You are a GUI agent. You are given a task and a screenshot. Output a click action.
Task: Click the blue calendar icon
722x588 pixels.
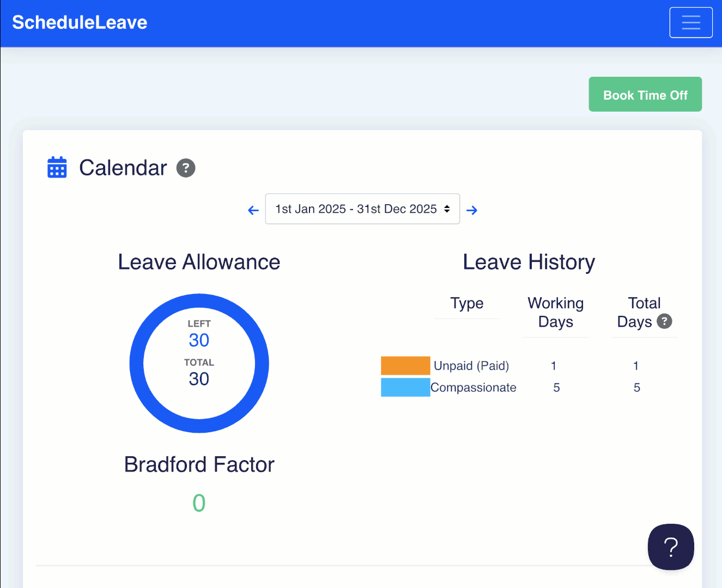(x=57, y=168)
